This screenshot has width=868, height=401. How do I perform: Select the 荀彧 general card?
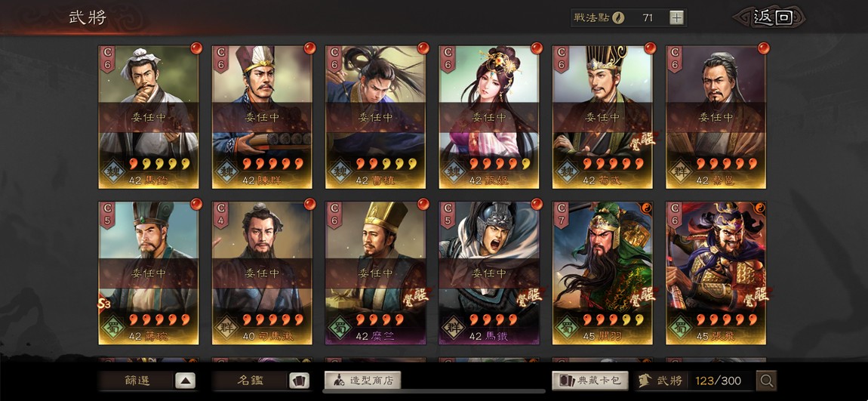[602, 117]
